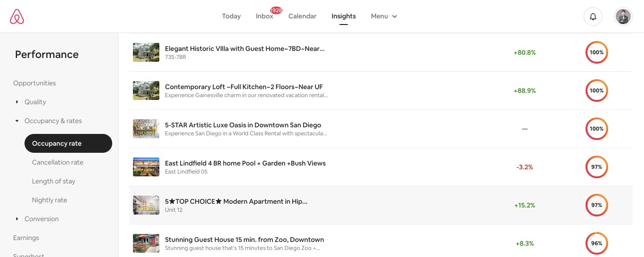Click the Stunning Guest House thumbnail
Screen dimensions: 644x257
click(x=146, y=243)
